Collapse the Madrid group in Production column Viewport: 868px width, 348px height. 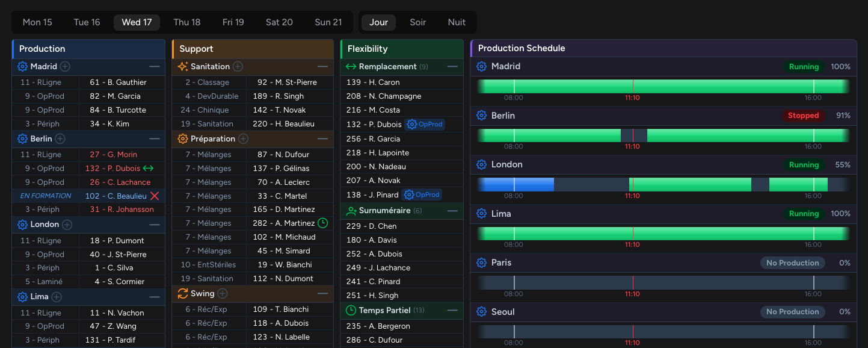pos(155,66)
